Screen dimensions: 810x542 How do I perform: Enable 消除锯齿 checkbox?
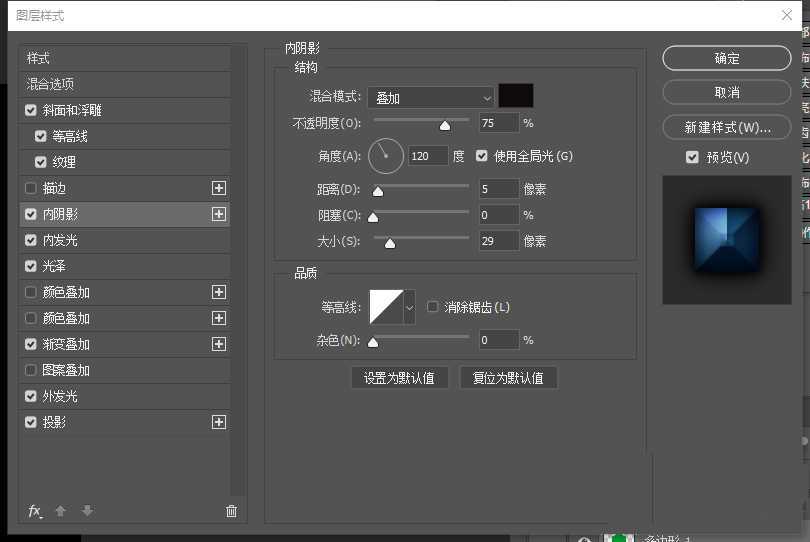(433, 307)
